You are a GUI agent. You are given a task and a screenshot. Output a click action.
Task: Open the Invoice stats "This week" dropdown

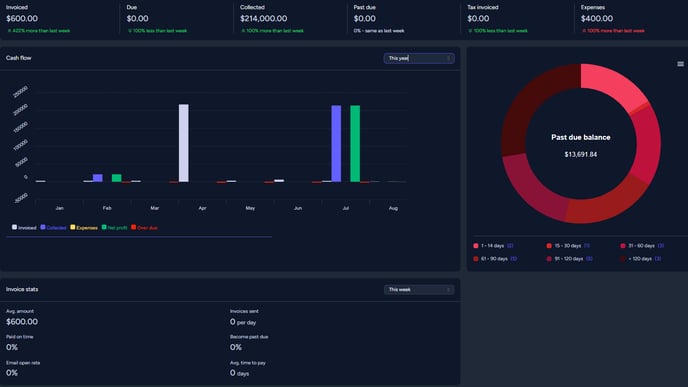pos(419,290)
